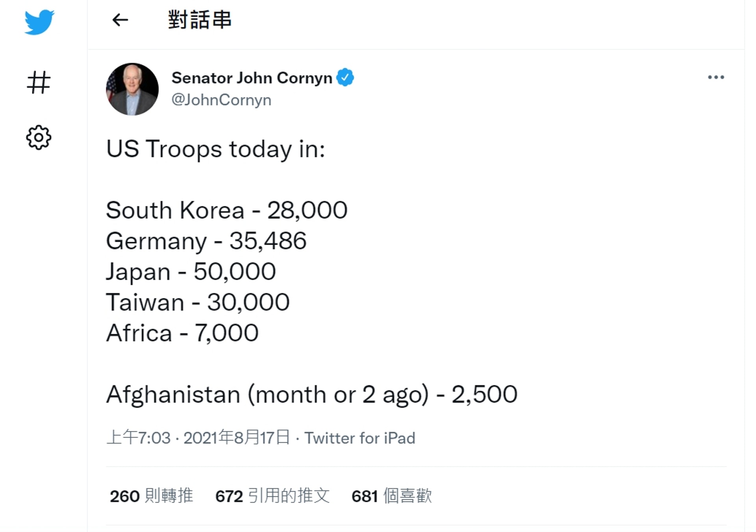Click the "US Troops today in:" line

click(x=215, y=149)
